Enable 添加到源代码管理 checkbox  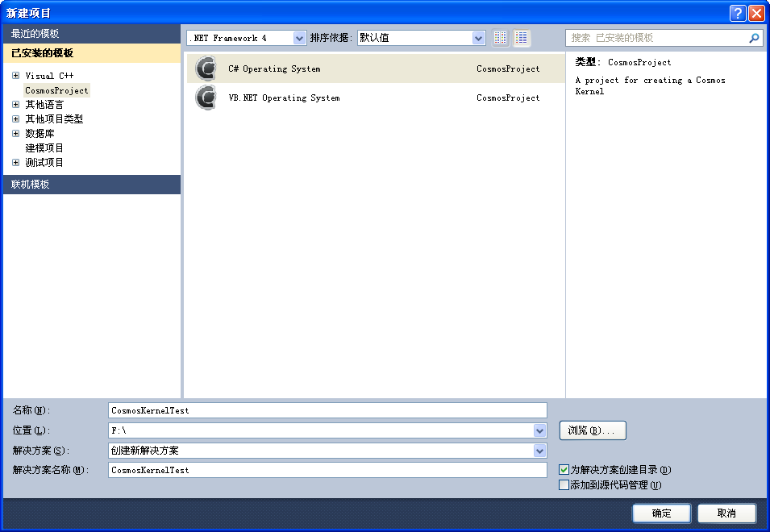(564, 484)
